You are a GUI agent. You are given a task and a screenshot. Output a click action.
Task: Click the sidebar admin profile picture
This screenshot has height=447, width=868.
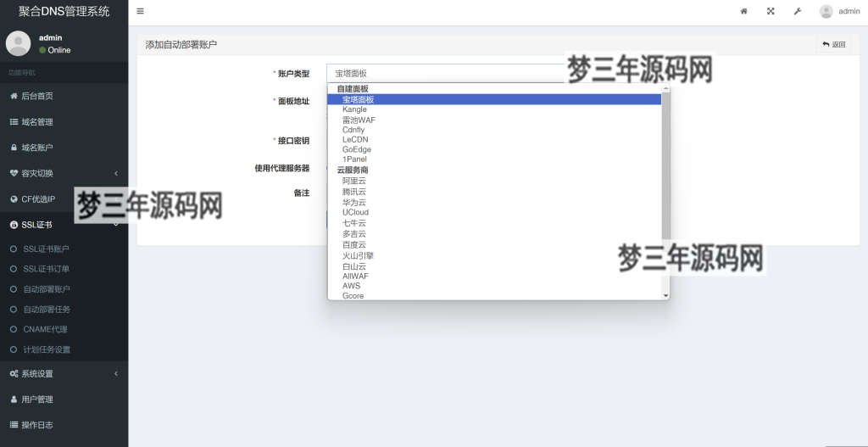point(19,43)
